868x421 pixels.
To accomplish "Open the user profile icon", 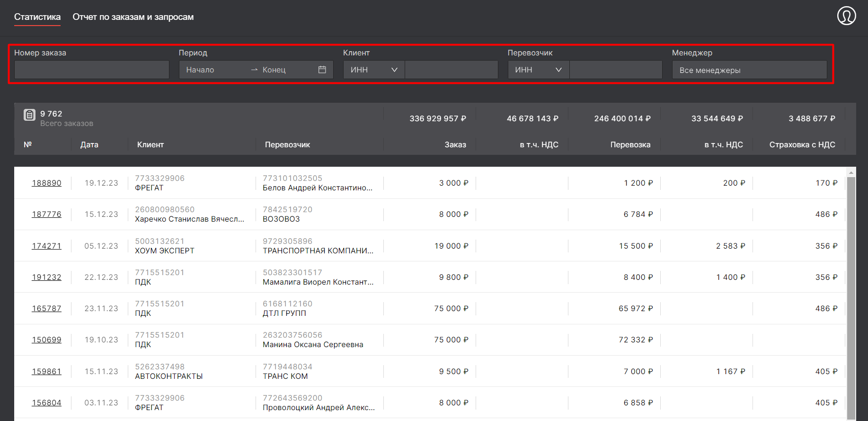I will tap(846, 16).
